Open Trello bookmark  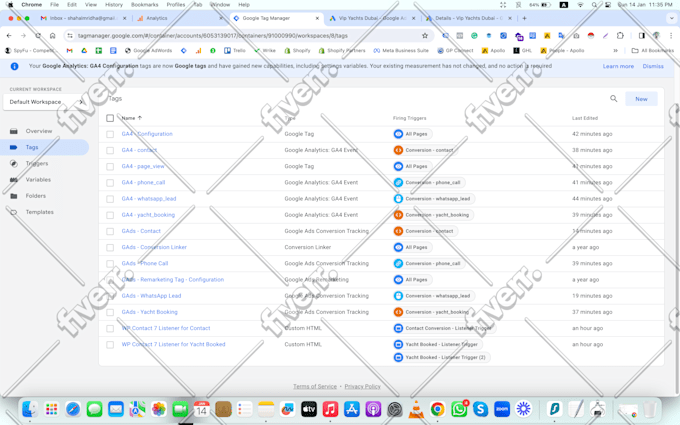[234, 51]
